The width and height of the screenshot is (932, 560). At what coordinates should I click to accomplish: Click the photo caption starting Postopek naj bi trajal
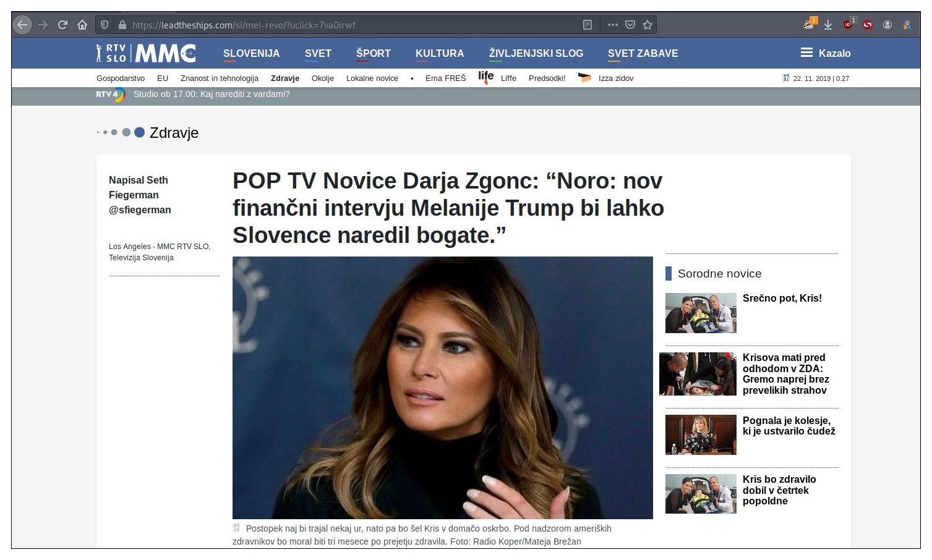(422, 535)
